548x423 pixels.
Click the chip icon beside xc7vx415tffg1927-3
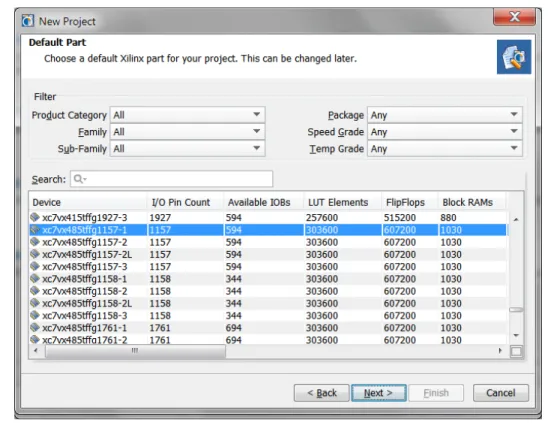pos(35,217)
